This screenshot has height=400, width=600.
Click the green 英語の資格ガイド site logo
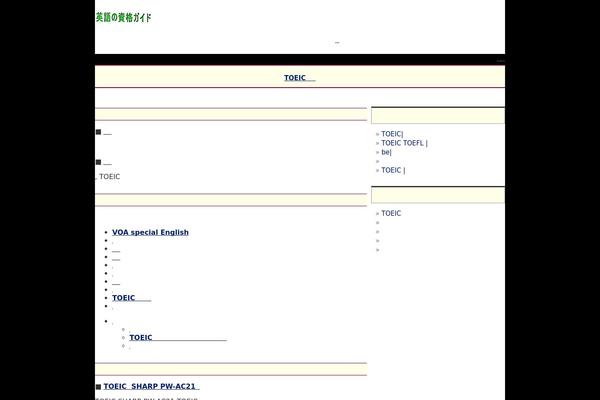tap(124, 18)
